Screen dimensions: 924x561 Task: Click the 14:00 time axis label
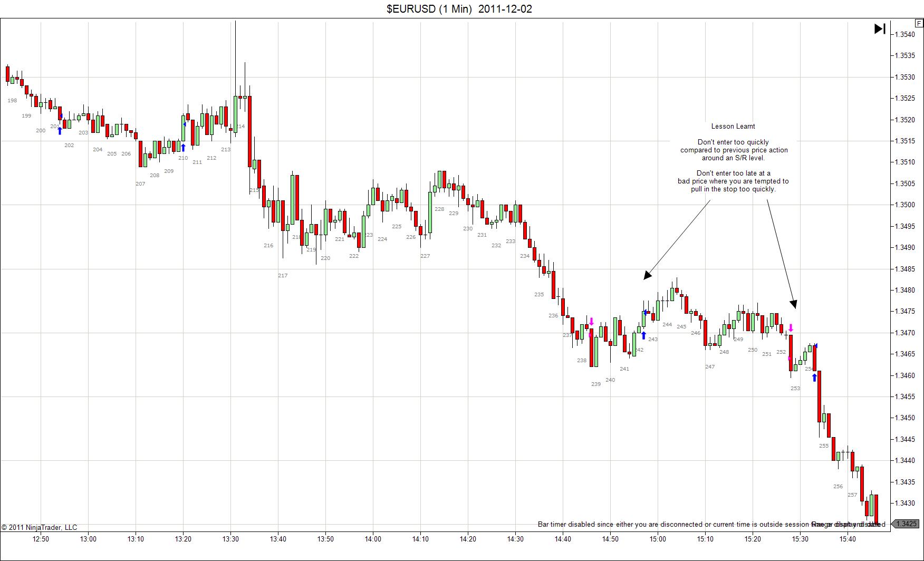373,539
